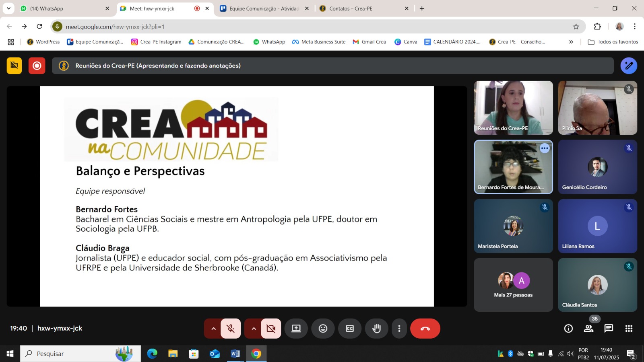Click the present screen icon
Viewport: 644px width, 362px height.
296,329
